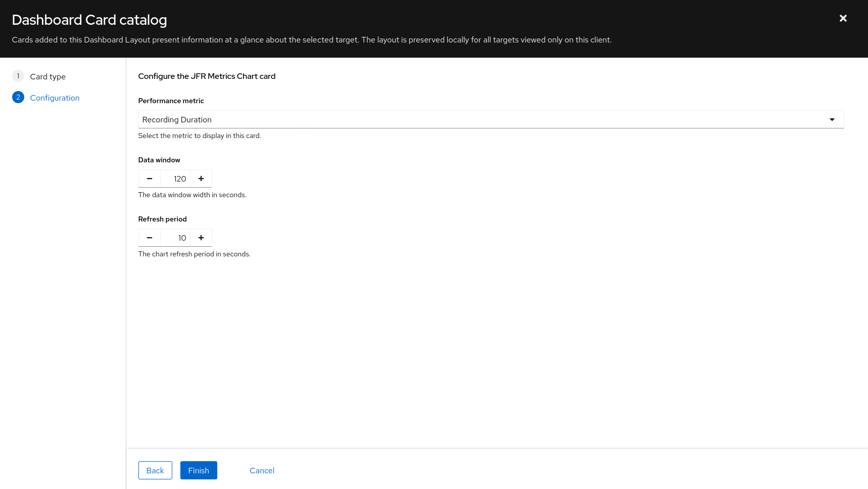This screenshot has width=868, height=489.
Task: Click the Refresh period field label
Action: click(x=162, y=219)
